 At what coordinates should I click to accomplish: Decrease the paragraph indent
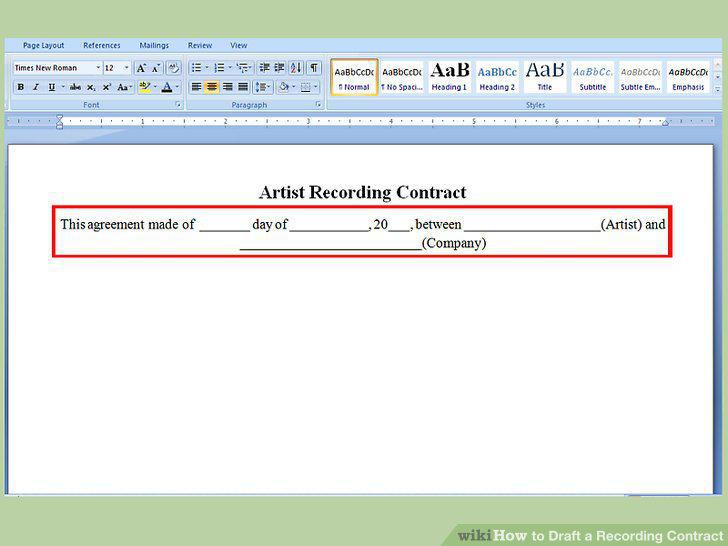(264, 68)
